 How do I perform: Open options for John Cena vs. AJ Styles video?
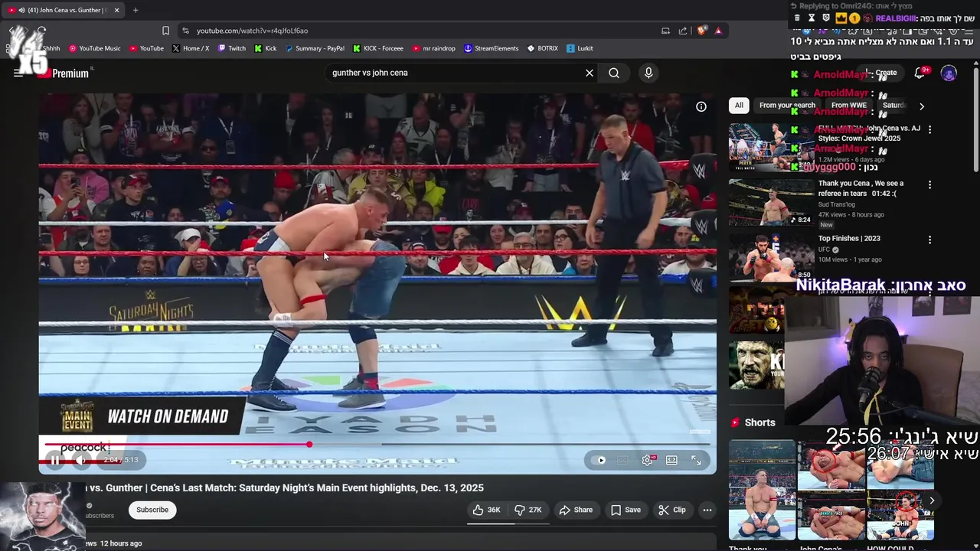click(930, 129)
